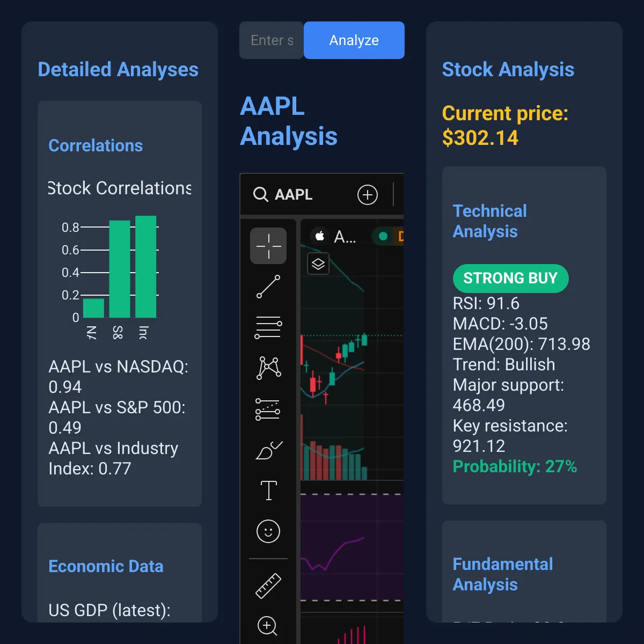
Task: Select the text annotation tool
Action: click(x=268, y=491)
